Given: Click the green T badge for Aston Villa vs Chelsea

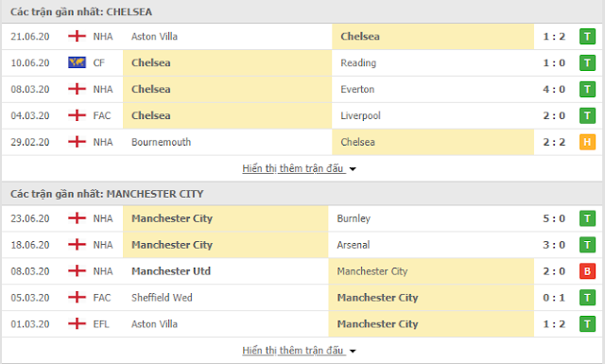Looking at the screenshot, I should click(587, 37).
